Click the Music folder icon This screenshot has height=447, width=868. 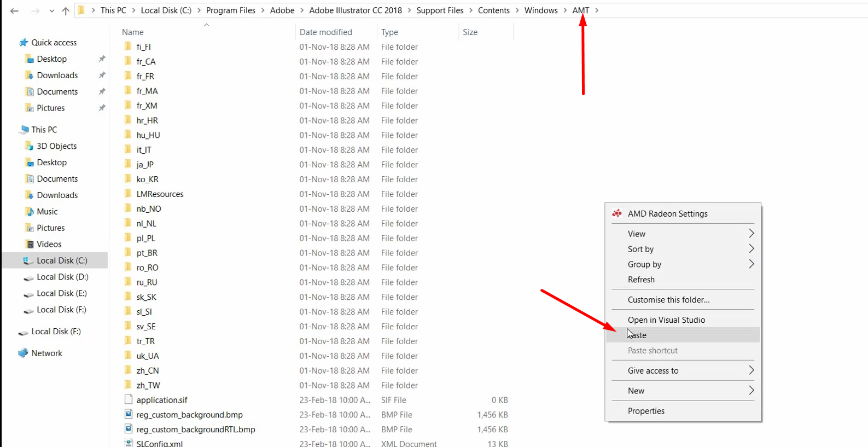[30, 212]
